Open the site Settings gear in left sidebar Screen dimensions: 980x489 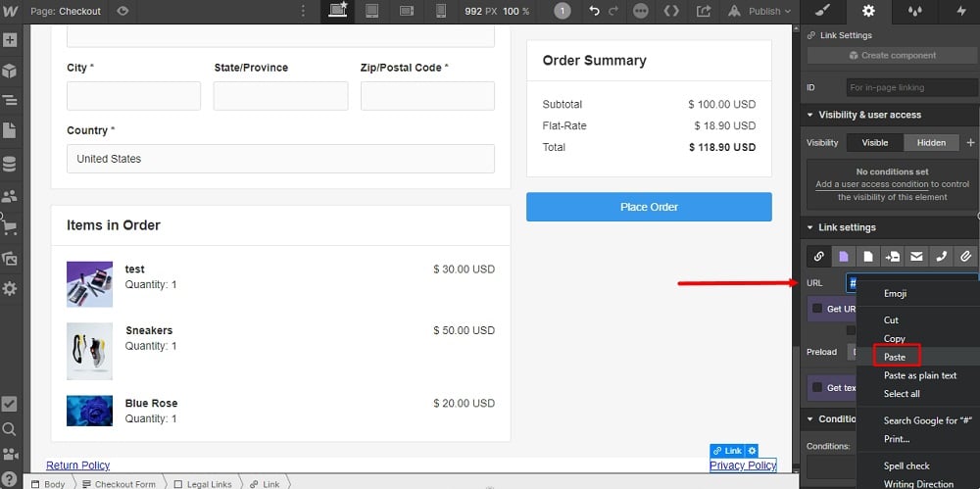(x=10, y=289)
